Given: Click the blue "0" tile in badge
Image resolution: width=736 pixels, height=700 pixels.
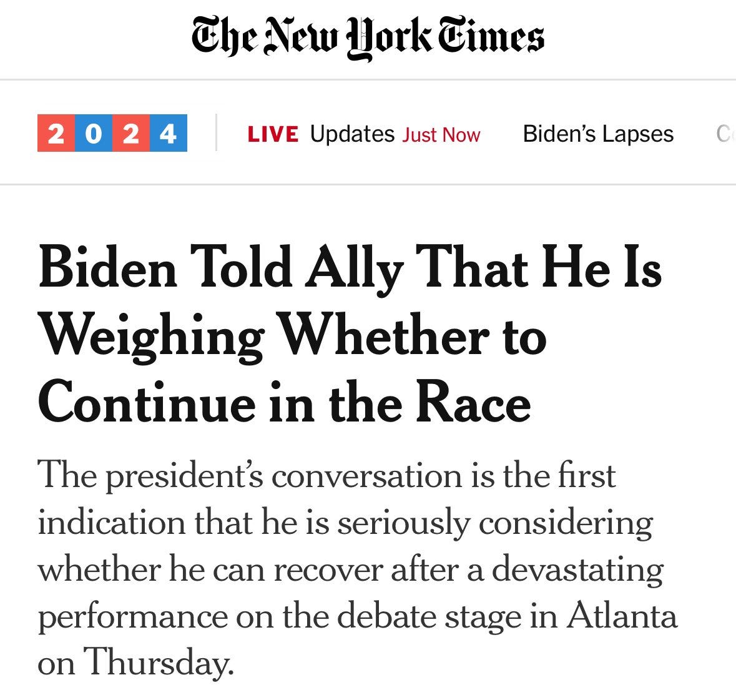Looking at the screenshot, I should pos(94,134).
